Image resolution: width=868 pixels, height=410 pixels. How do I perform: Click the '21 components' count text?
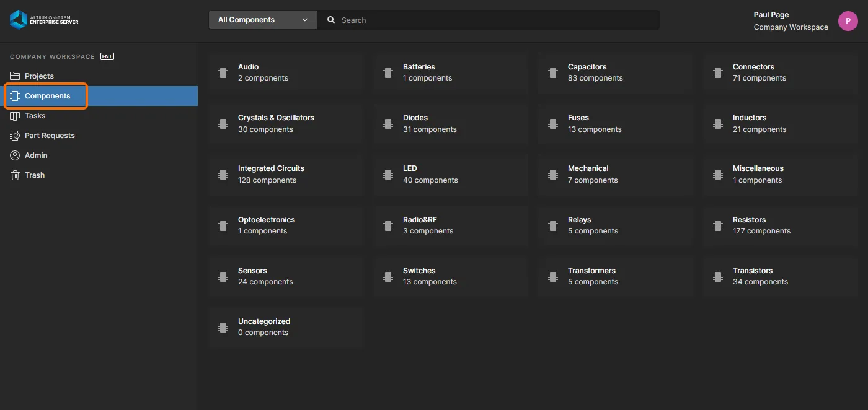[x=759, y=129]
